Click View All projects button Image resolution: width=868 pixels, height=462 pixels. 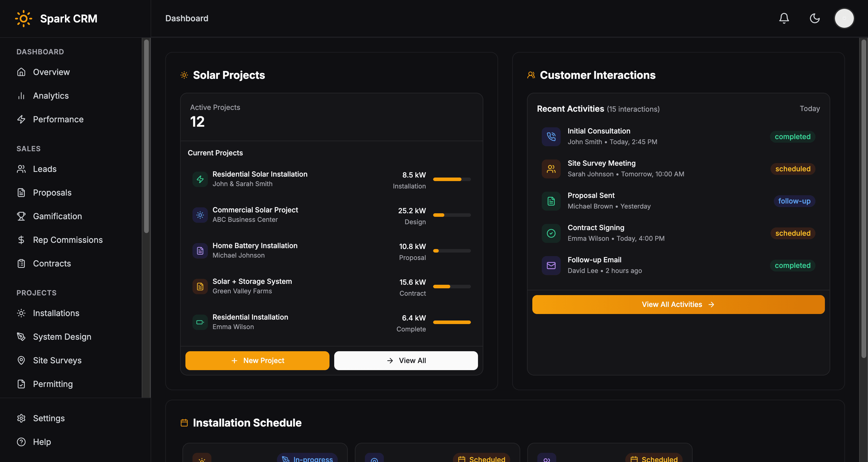406,360
